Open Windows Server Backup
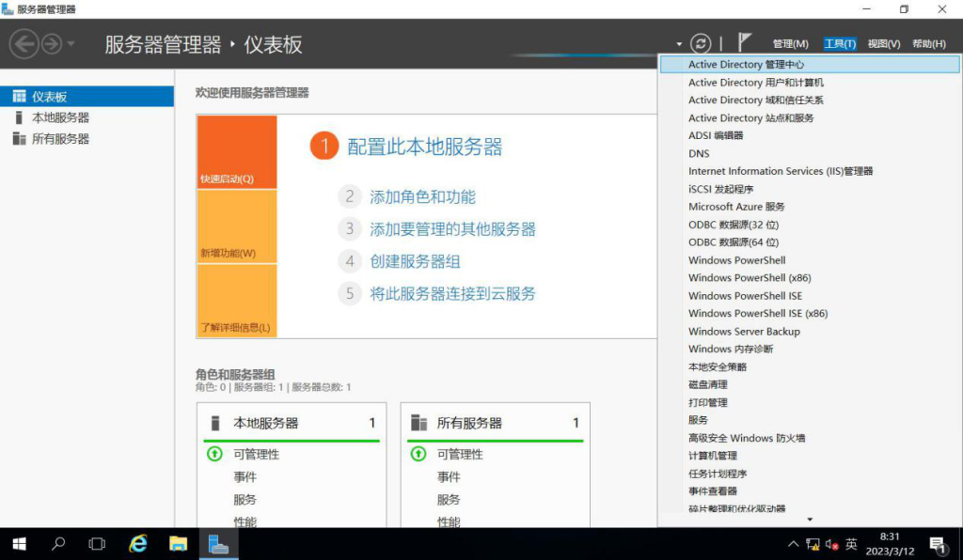The image size is (963, 560). [x=810, y=332]
